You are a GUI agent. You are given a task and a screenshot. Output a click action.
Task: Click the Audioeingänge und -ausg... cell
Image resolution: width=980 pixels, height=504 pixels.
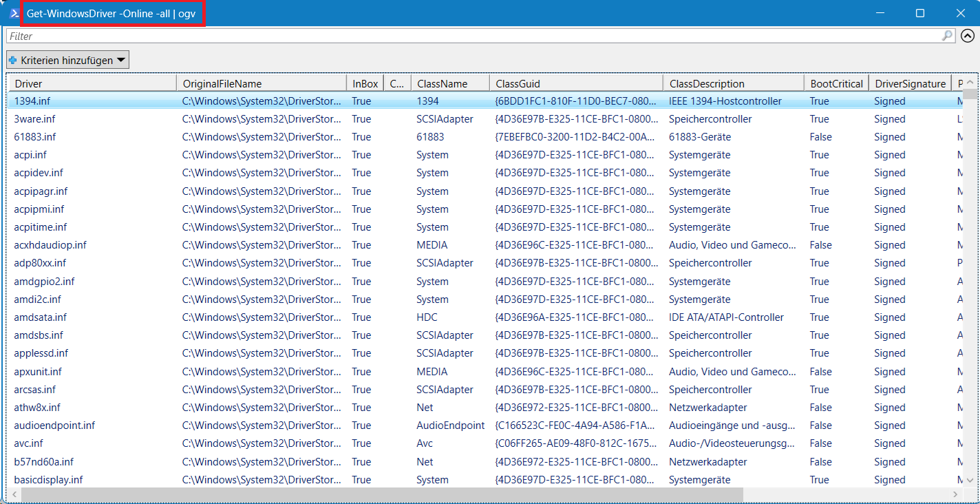[x=732, y=426]
